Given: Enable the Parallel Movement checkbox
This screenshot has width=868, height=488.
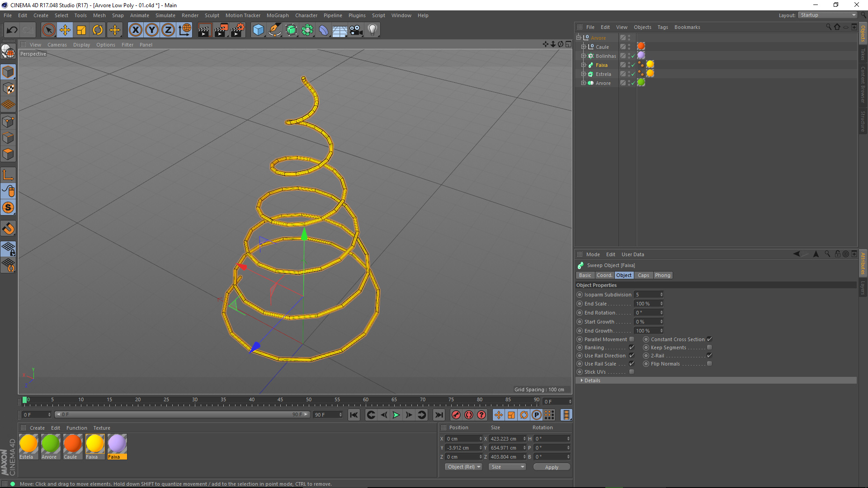Looking at the screenshot, I should 632,339.
